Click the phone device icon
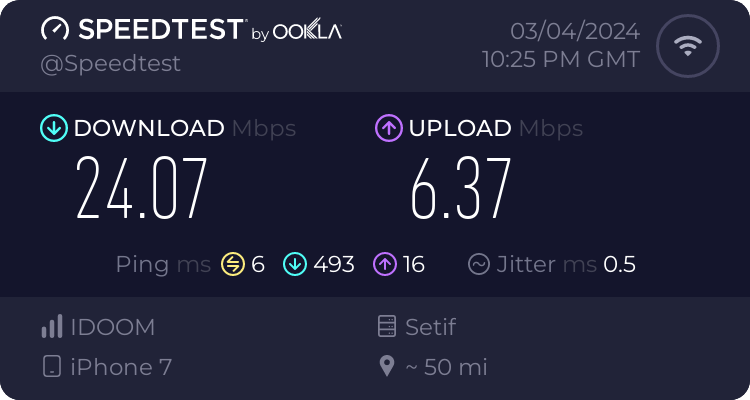The height and width of the screenshot is (400, 750). pyautogui.click(x=52, y=367)
